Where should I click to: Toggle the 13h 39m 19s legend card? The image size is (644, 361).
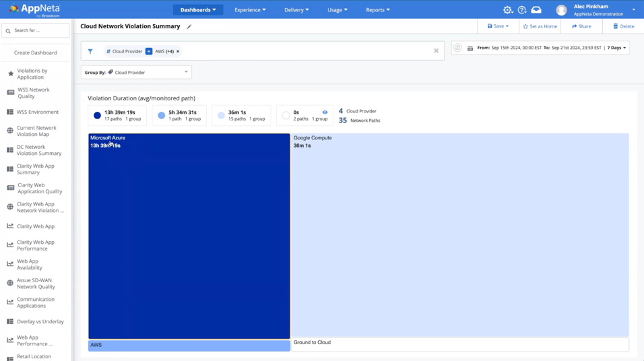(x=117, y=115)
